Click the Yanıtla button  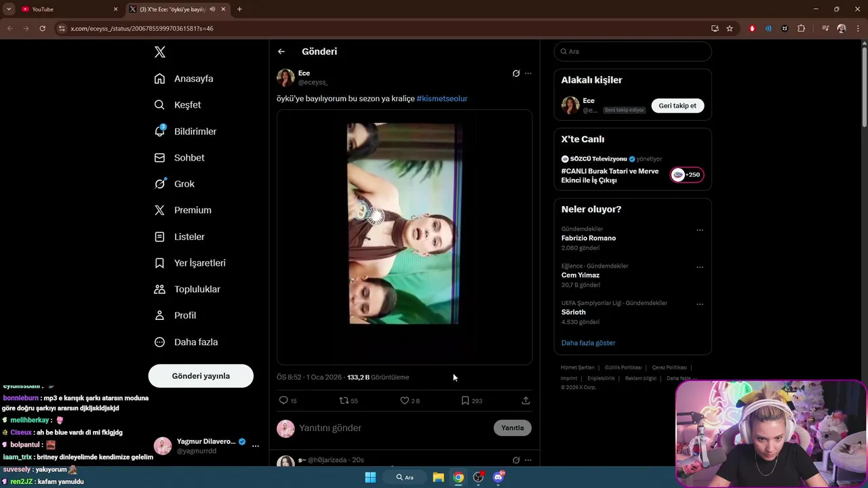point(513,428)
